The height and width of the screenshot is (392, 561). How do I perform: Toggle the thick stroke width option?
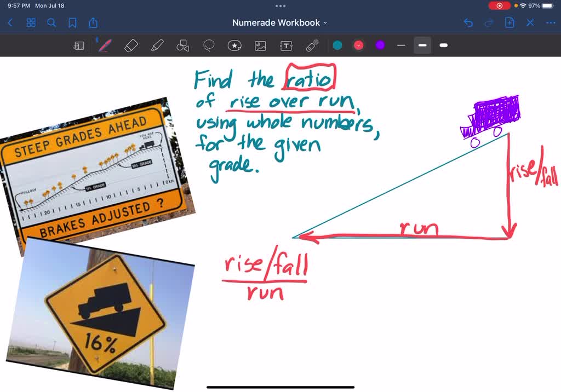click(444, 45)
